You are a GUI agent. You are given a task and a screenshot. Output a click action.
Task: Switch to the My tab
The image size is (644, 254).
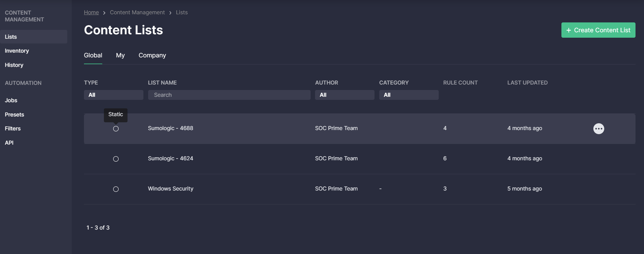coord(120,55)
